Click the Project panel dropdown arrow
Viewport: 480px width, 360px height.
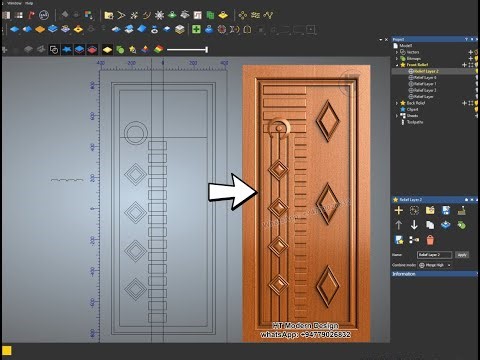click(x=466, y=39)
